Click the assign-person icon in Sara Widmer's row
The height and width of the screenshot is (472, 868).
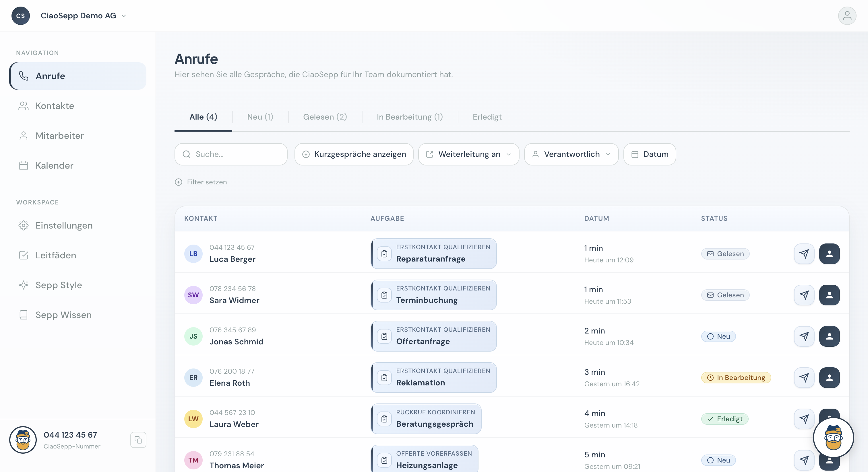pos(829,295)
